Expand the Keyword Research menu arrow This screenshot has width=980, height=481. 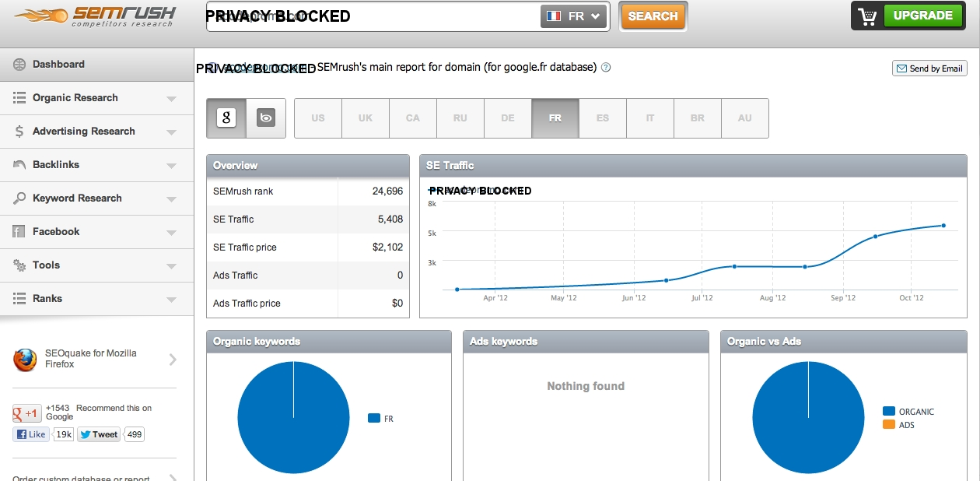coord(172,199)
